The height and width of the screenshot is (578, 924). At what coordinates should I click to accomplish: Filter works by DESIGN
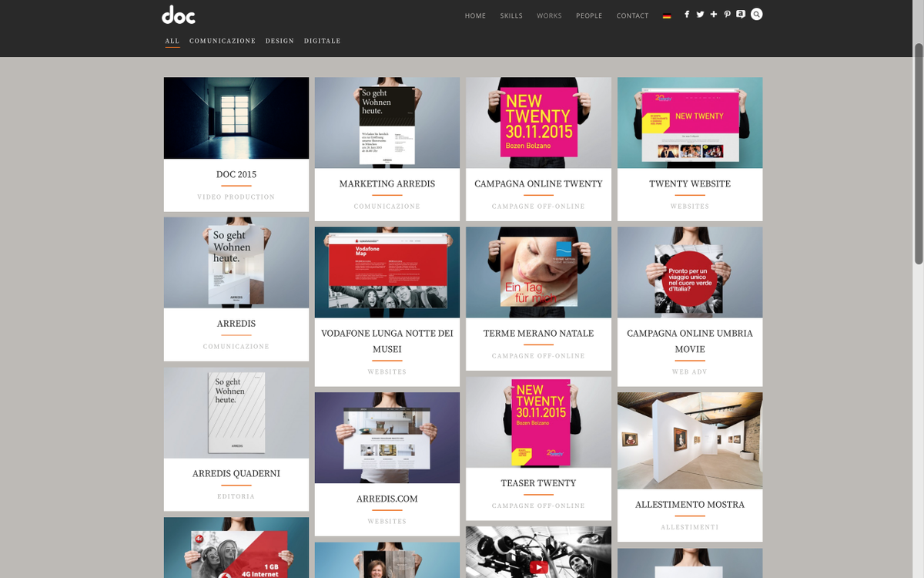280,41
